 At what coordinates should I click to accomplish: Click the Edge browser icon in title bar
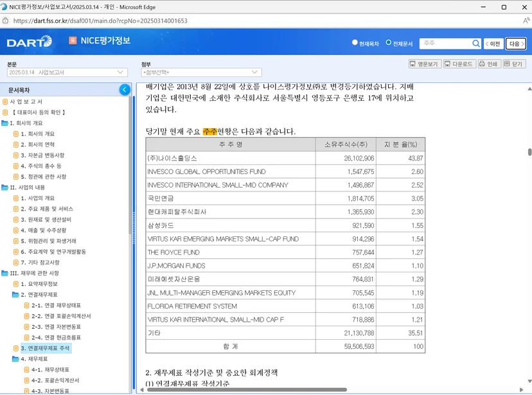coord(4,7)
